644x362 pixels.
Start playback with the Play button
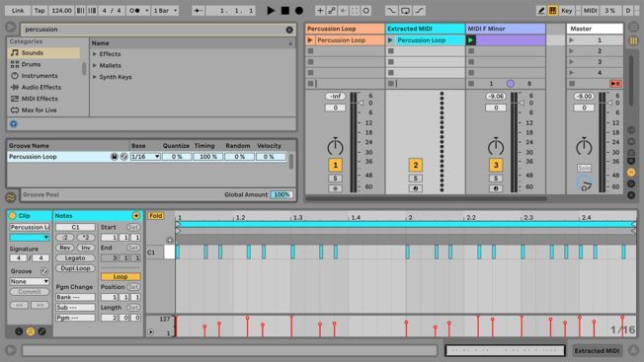click(x=271, y=11)
